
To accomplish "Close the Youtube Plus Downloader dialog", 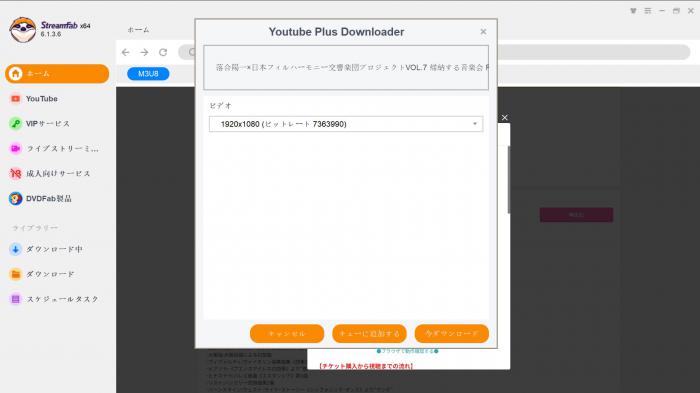I will point(483,32).
